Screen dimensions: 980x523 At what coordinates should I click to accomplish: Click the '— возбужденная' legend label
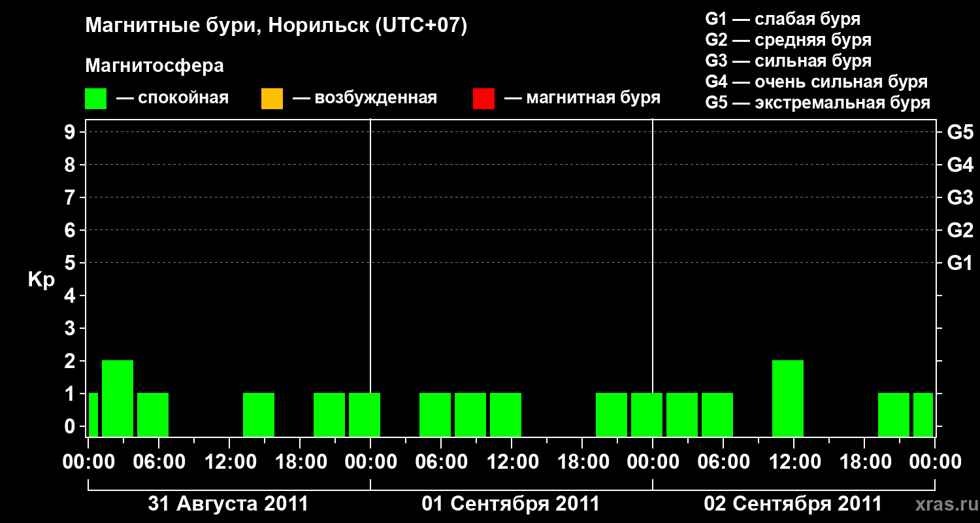pyautogui.click(x=365, y=99)
